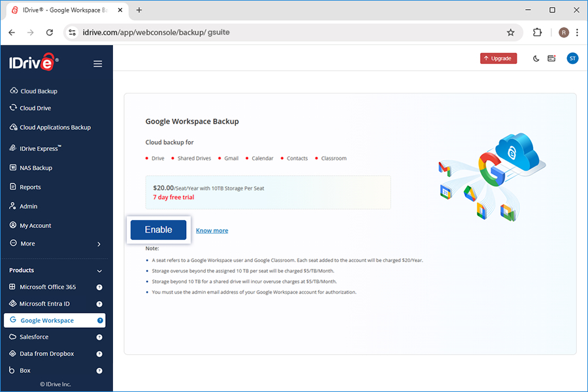Click the 7 day free trial text

tap(174, 197)
